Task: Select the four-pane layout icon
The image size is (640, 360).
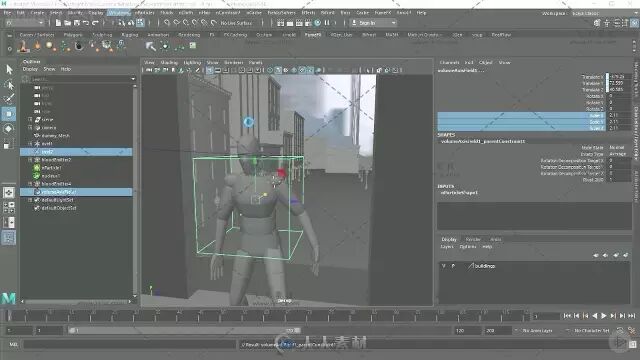Action: coord(9,207)
